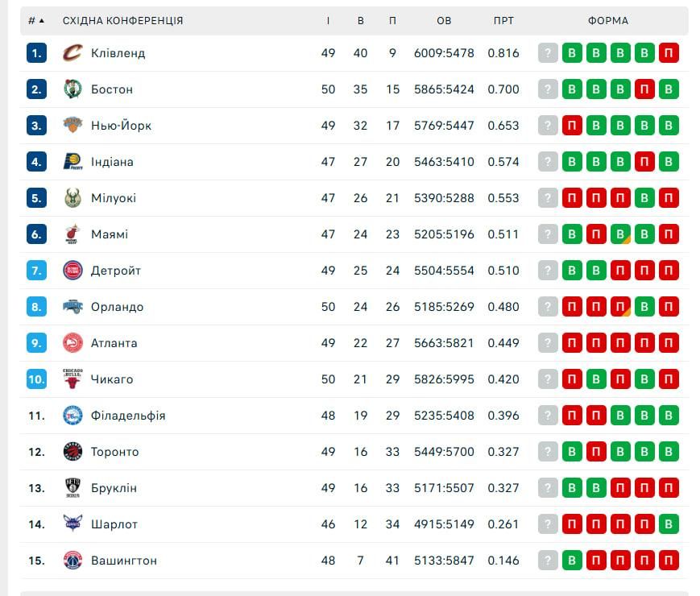Click the Cleveland Cavaliers team logo

coord(72,53)
